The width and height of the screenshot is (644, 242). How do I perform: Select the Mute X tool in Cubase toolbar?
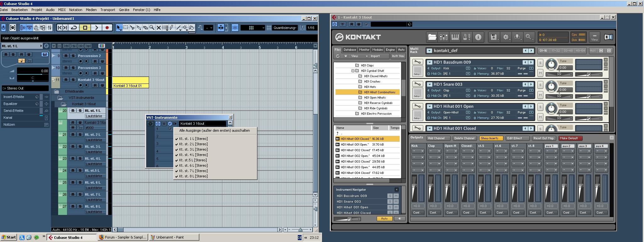[158, 28]
